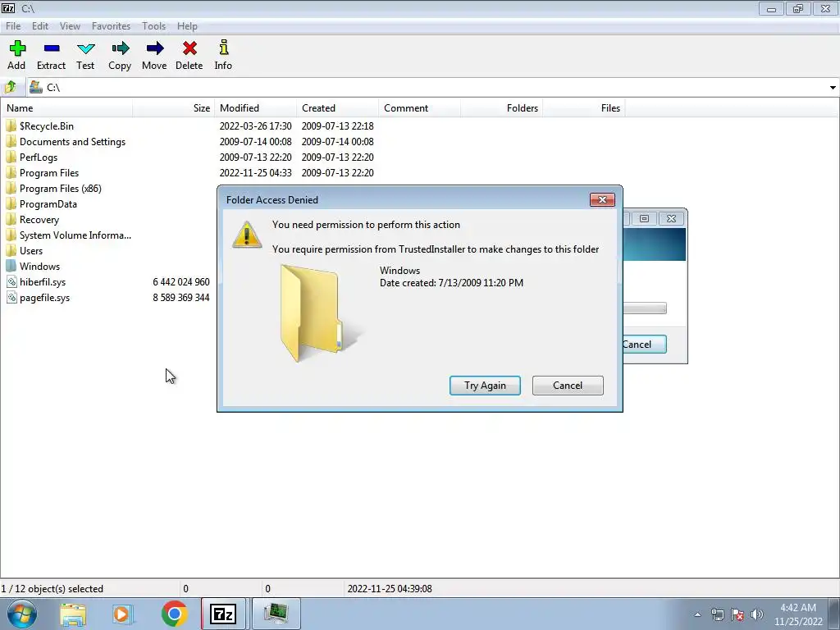
Task: Click the Add toolbar icon
Action: pyautogui.click(x=16, y=48)
